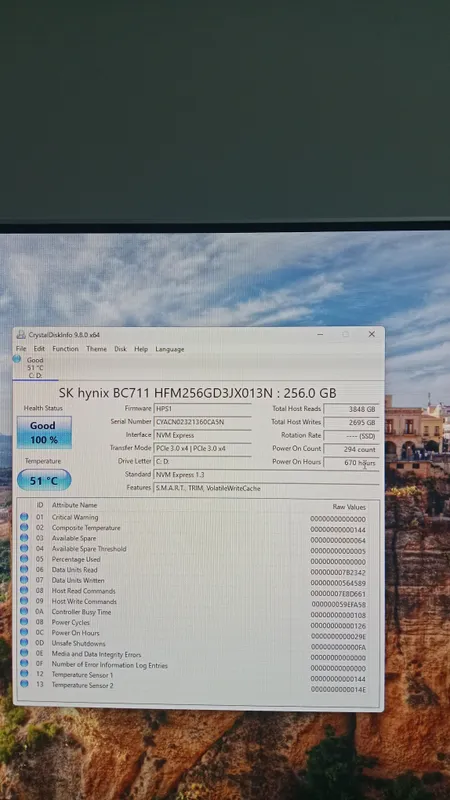Click the Raw Values column header
The height and width of the screenshot is (800, 450).
[x=349, y=507]
